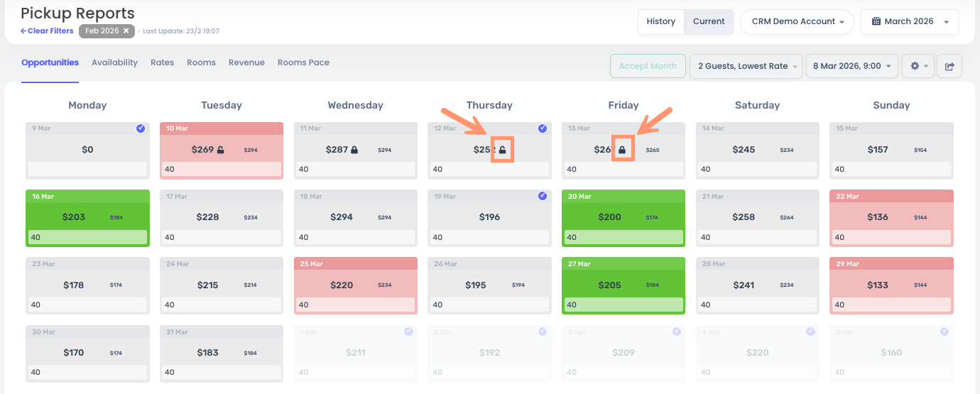Click the lock icon on 13 Mar

(622, 150)
